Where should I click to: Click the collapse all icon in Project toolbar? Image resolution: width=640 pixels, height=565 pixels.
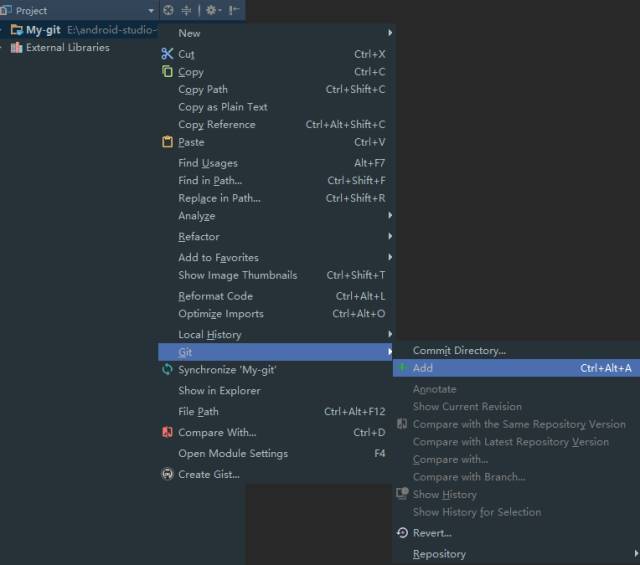pos(186,10)
